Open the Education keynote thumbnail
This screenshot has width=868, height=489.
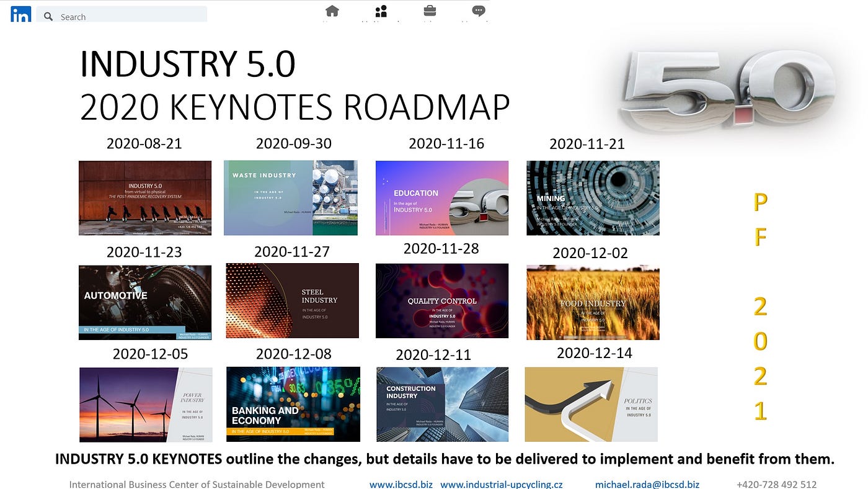point(442,198)
